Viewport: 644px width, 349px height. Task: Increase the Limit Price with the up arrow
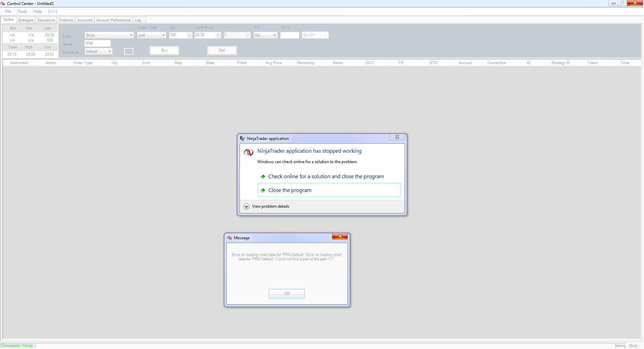click(219, 34)
